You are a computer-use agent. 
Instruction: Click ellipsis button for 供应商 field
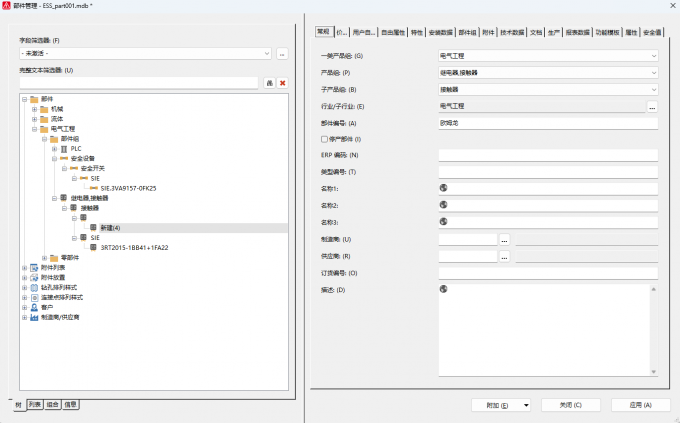tap(504, 256)
